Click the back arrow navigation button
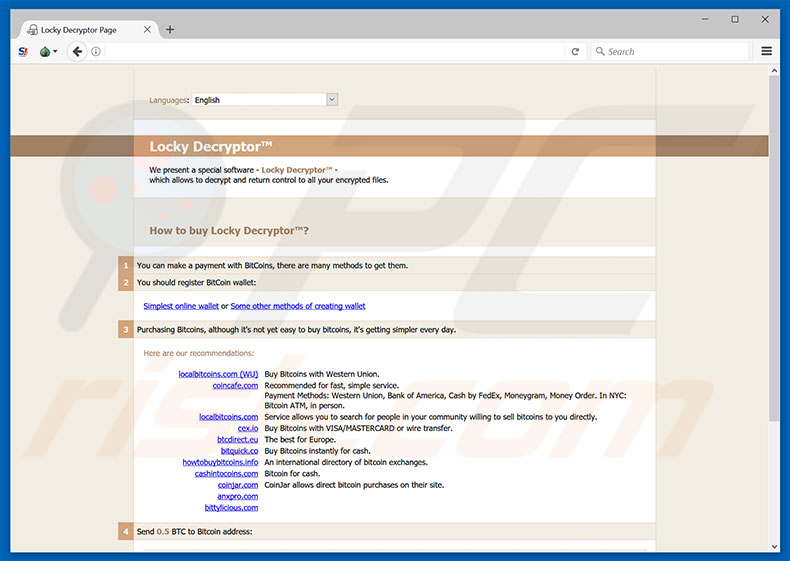The height and width of the screenshot is (561, 790). [77, 51]
